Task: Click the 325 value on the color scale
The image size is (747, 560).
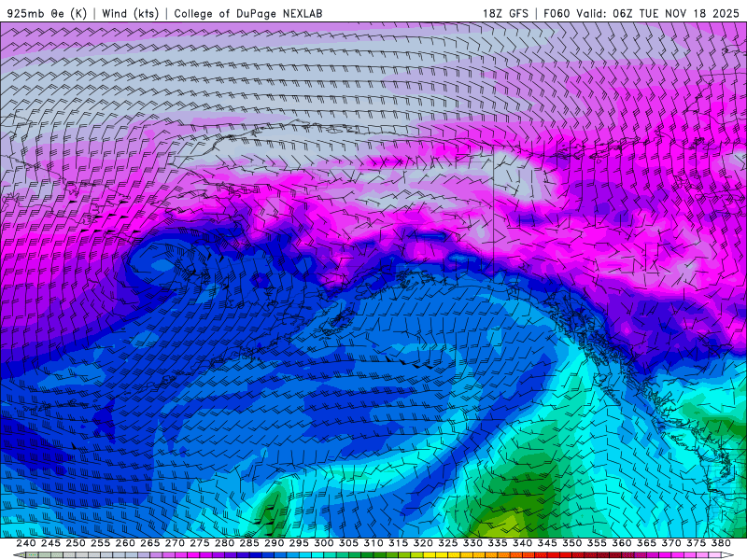Action: 447,543
